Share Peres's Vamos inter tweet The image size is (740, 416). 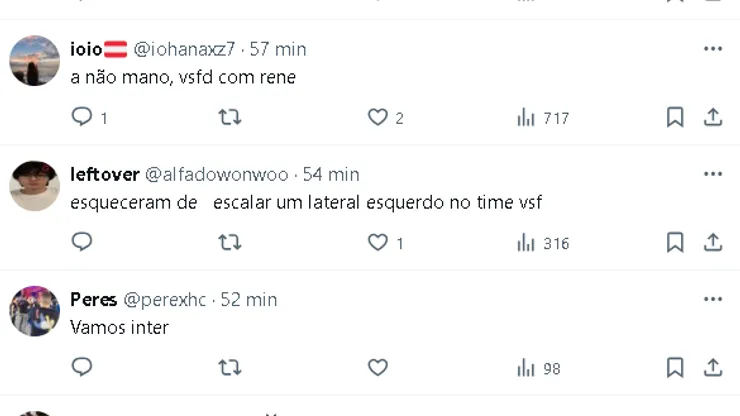point(713,367)
